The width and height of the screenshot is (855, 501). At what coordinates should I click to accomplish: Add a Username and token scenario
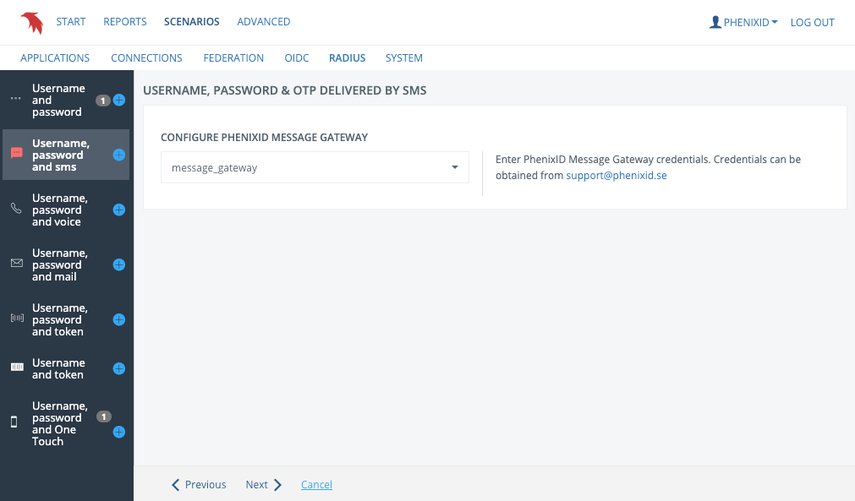click(119, 369)
